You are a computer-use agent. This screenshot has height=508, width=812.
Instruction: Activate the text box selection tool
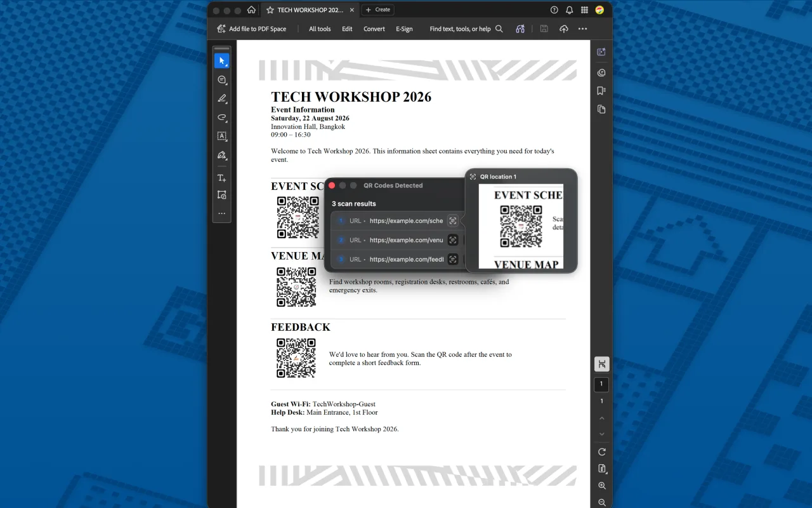coord(221,136)
